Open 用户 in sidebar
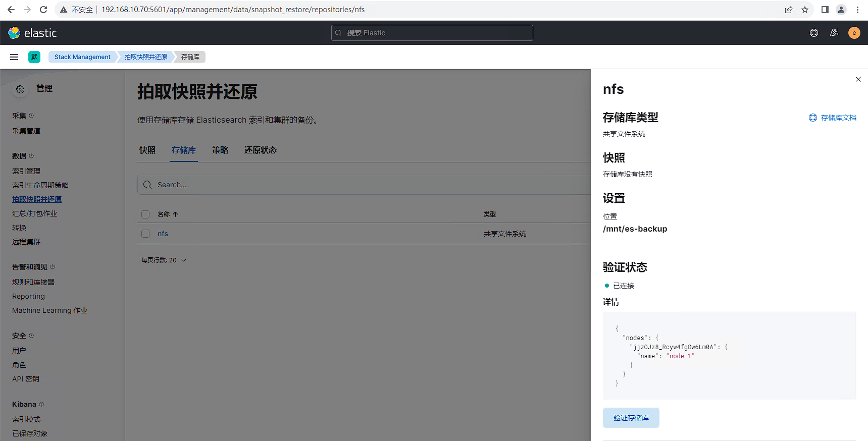Image resolution: width=868 pixels, height=441 pixels. (19, 351)
